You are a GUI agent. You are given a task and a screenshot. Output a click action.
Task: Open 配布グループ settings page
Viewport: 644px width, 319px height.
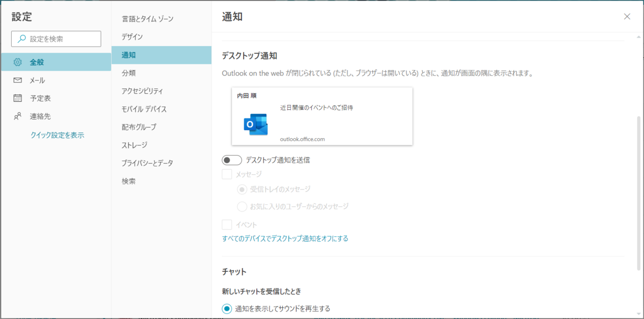pos(162,127)
